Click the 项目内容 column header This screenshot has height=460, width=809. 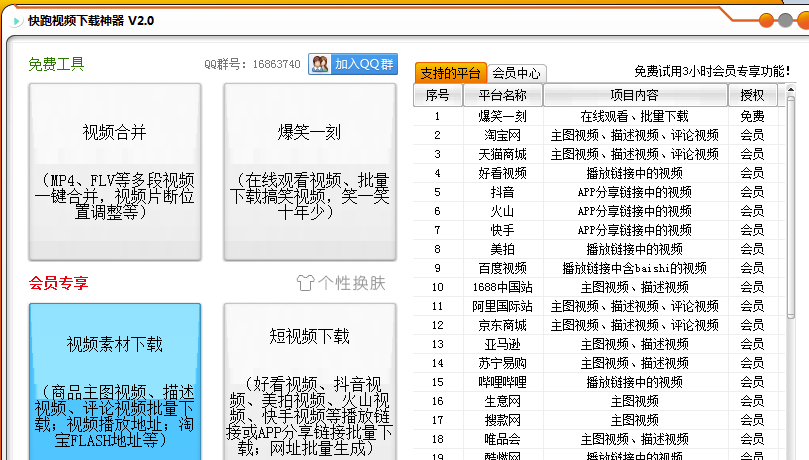635,95
